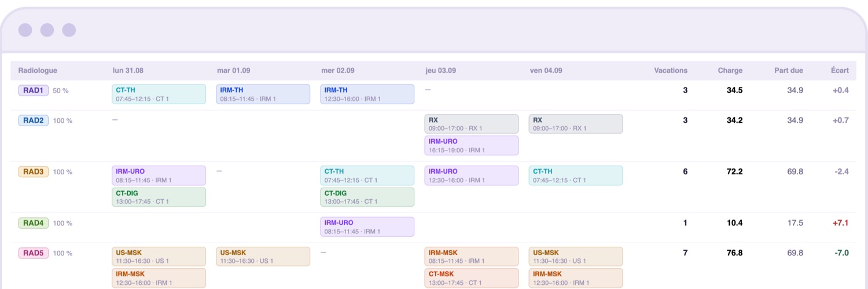Click RAD4 part due value 17.5
This screenshot has width=868, height=289.
tap(795, 223)
